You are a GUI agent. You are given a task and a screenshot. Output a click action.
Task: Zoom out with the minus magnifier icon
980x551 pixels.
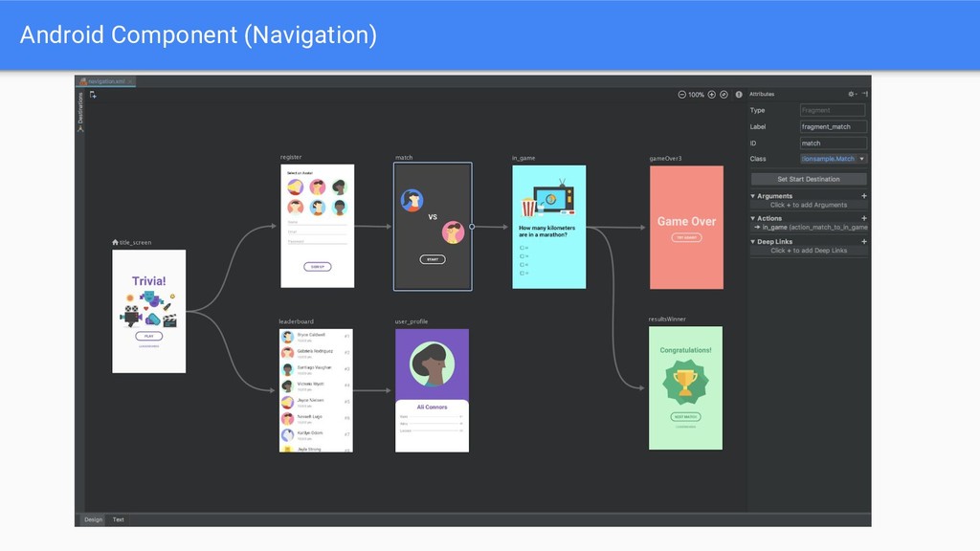click(681, 95)
